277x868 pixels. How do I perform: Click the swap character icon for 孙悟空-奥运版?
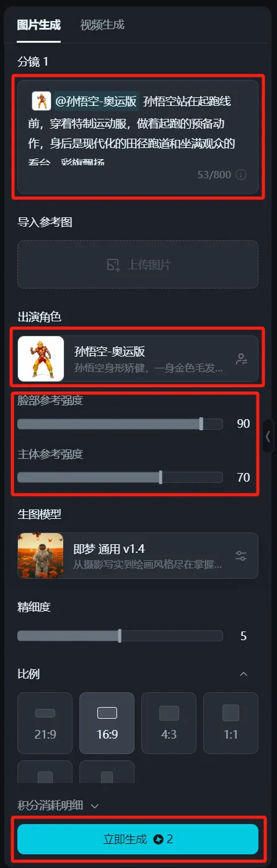pyautogui.click(x=242, y=359)
